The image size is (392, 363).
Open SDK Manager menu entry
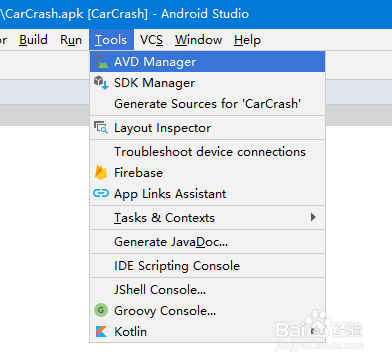pos(207,83)
